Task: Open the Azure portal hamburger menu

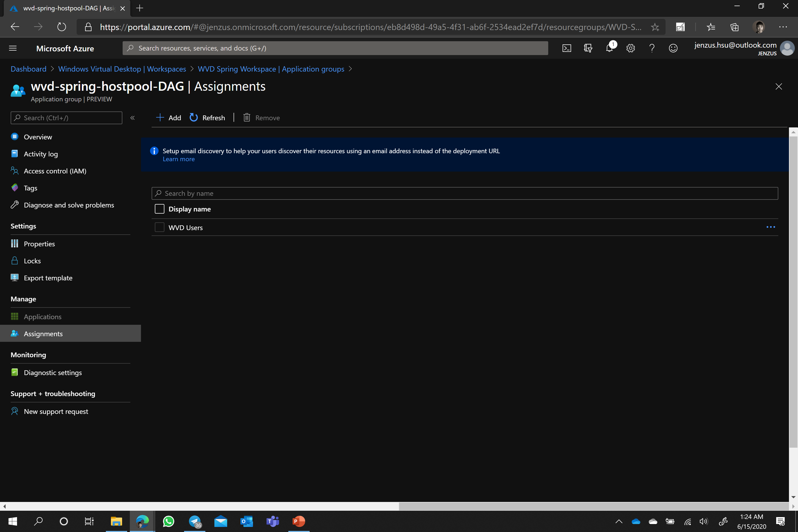Action: (13, 48)
